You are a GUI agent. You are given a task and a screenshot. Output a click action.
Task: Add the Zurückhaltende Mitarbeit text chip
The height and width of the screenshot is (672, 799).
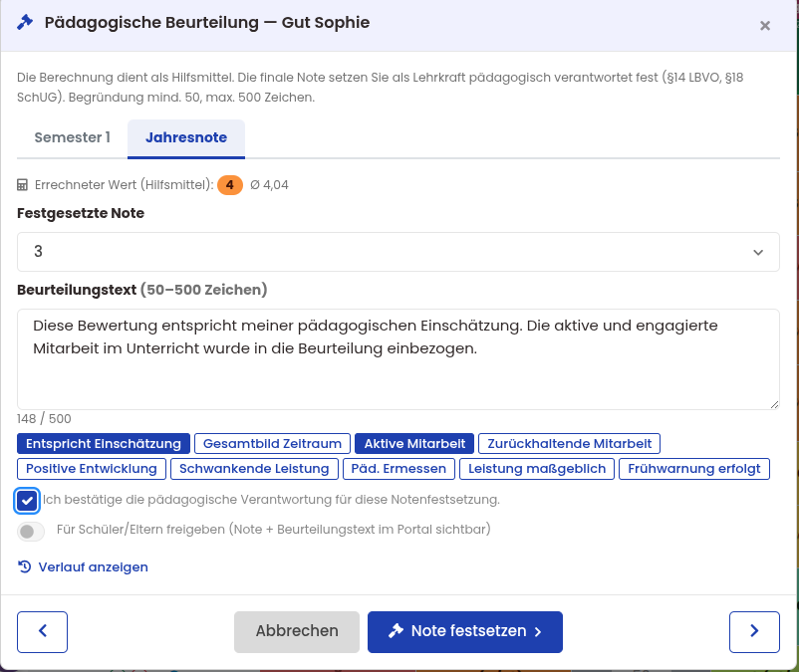pos(569,443)
